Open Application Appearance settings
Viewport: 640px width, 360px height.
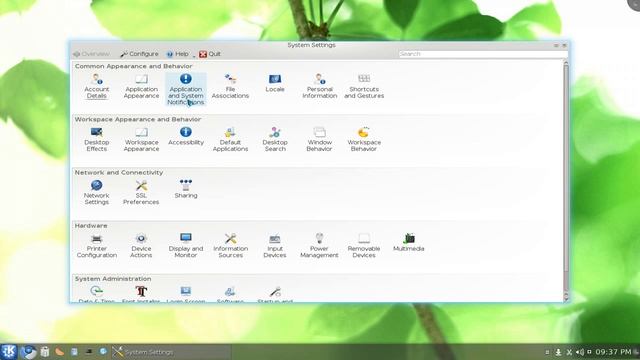tap(141, 87)
